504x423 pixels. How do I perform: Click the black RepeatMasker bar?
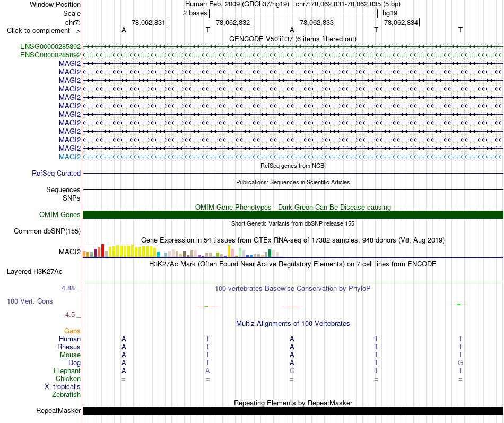click(x=293, y=410)
